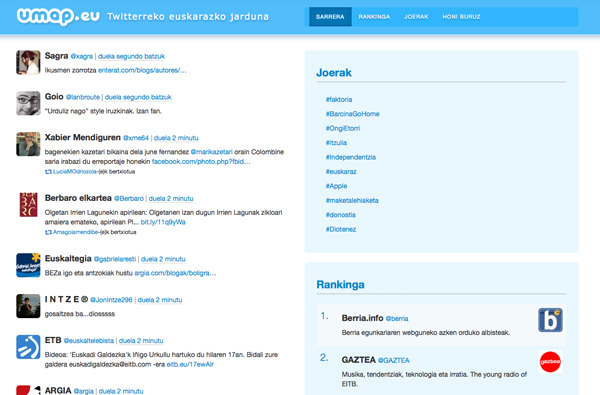This screenshot has width=600, height=395.
Task: Open the facebook.com/photo.php link
Action: click(201, 162)
